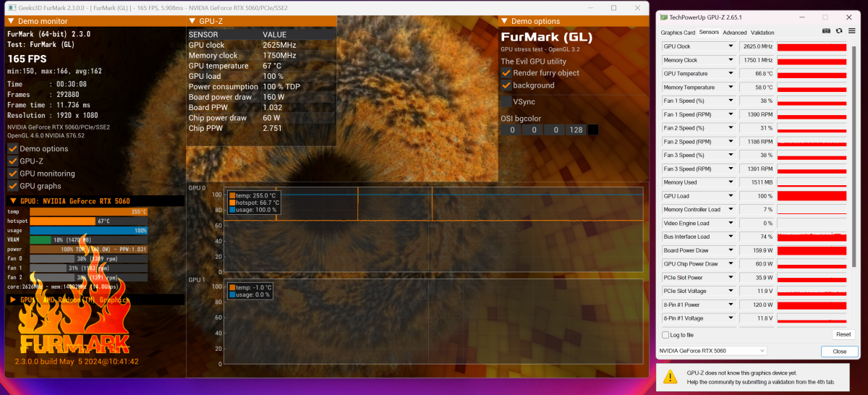Click the Chip PPW 2.751 row
868x395 pixels.
click(x=262, y=128)
